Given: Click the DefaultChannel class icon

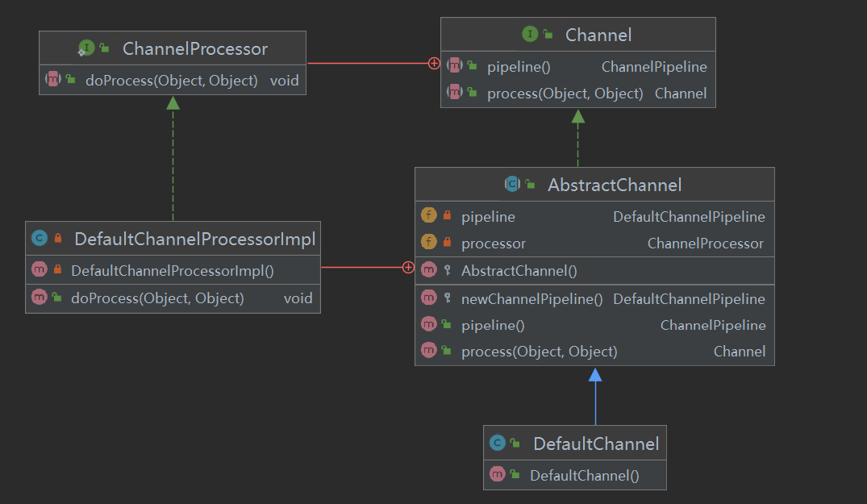Looking at the screenshot, I should click(498, 443).
